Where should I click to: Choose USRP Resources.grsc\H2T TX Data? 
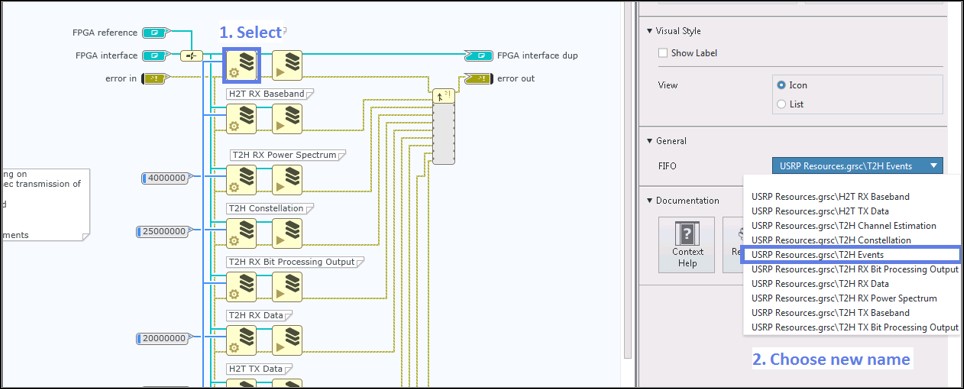(851, 211)
